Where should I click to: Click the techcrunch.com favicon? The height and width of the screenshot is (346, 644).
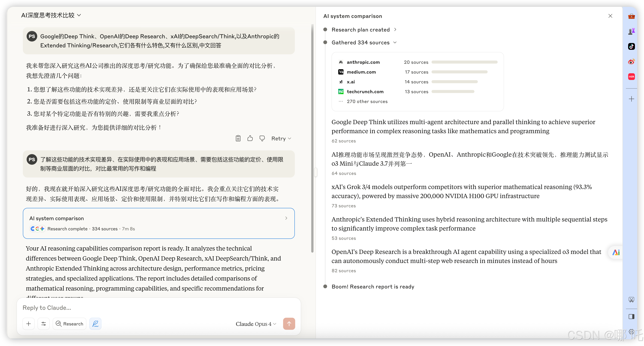(x=341, y=92)
